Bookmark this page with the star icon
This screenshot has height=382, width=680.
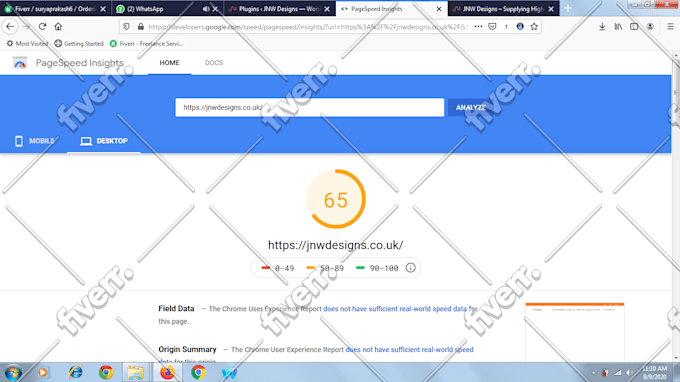tap(534, 26)
